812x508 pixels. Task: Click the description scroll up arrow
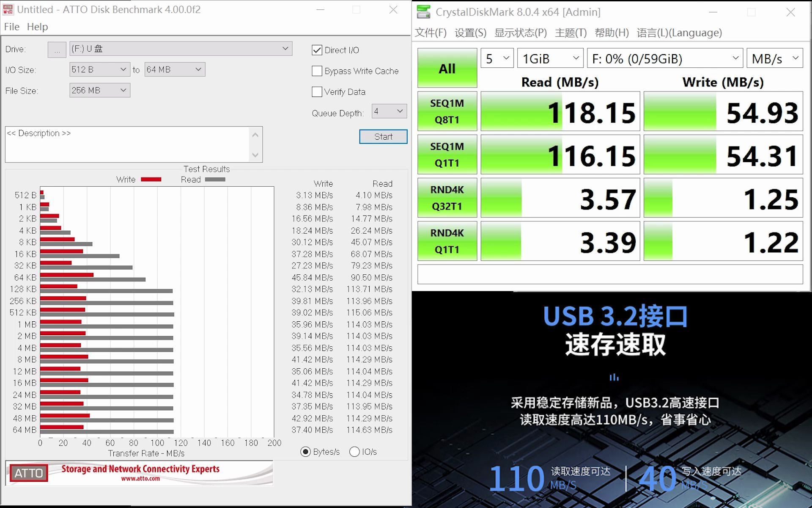coord(255,135)
